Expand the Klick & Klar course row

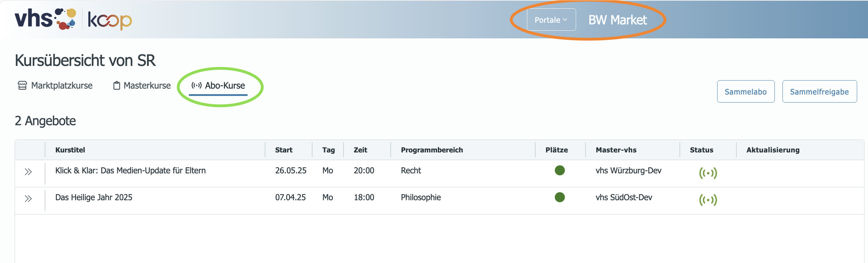(x=28, y=172)
